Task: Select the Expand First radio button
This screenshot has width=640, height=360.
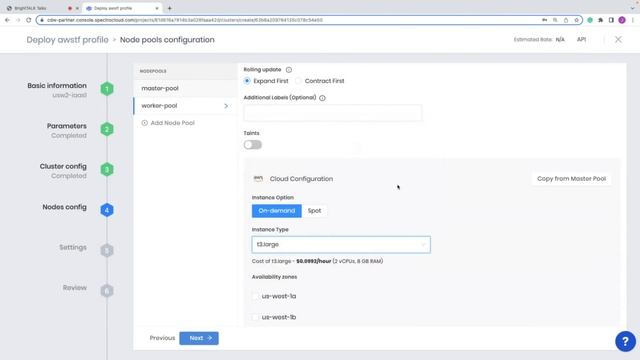Action: [x=247, y=81]
